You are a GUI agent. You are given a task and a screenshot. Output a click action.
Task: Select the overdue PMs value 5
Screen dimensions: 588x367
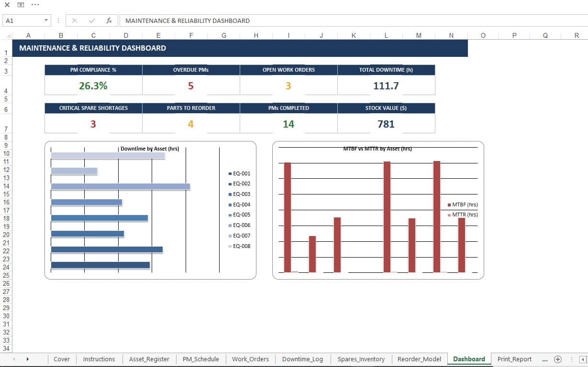pyautogui.click(x=191, y=86)
